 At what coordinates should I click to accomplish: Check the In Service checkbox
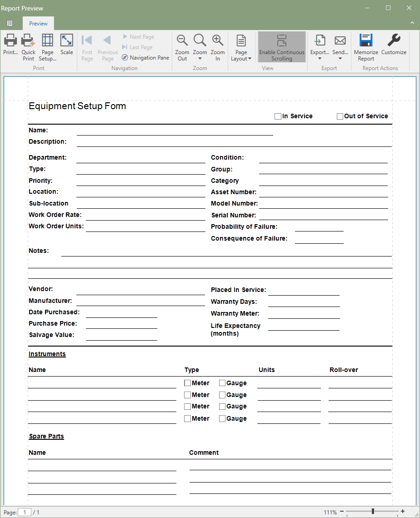click(278, 116)
